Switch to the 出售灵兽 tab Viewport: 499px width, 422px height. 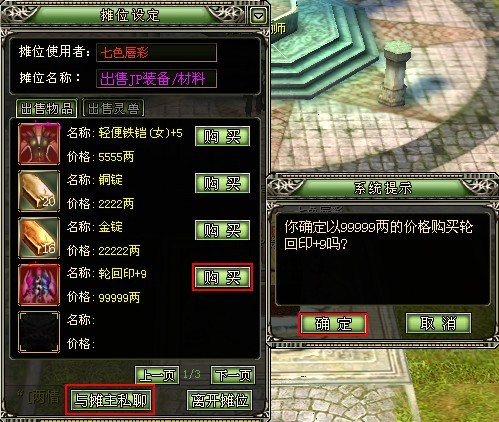113,108
